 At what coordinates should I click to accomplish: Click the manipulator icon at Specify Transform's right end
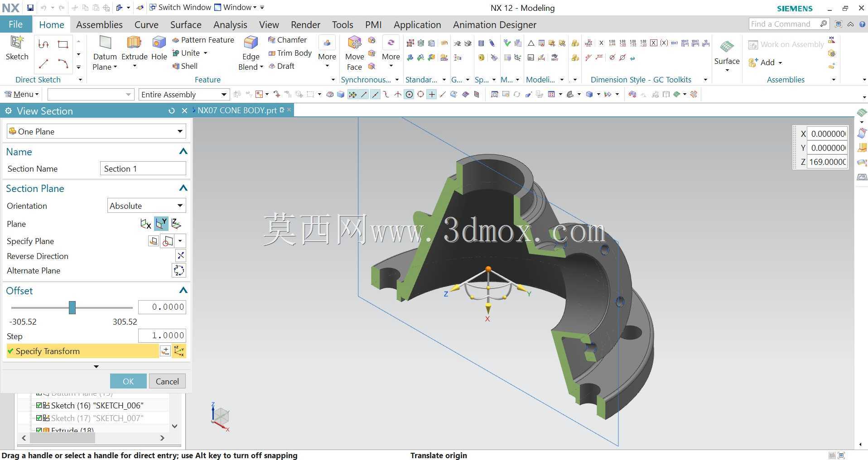179,351
